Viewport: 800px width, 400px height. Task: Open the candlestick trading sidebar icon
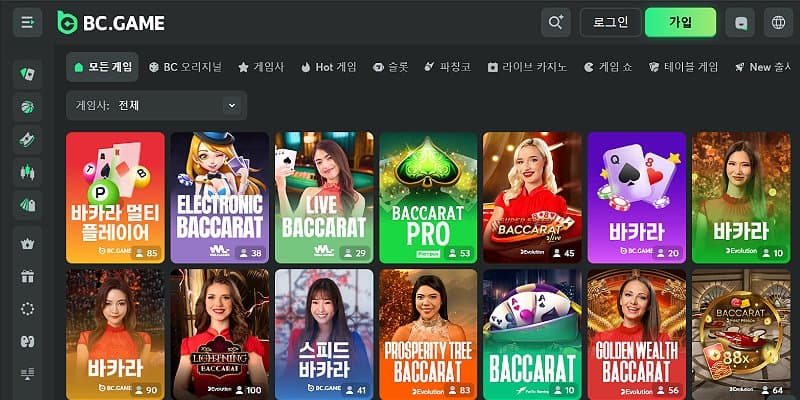click(27, 172)
